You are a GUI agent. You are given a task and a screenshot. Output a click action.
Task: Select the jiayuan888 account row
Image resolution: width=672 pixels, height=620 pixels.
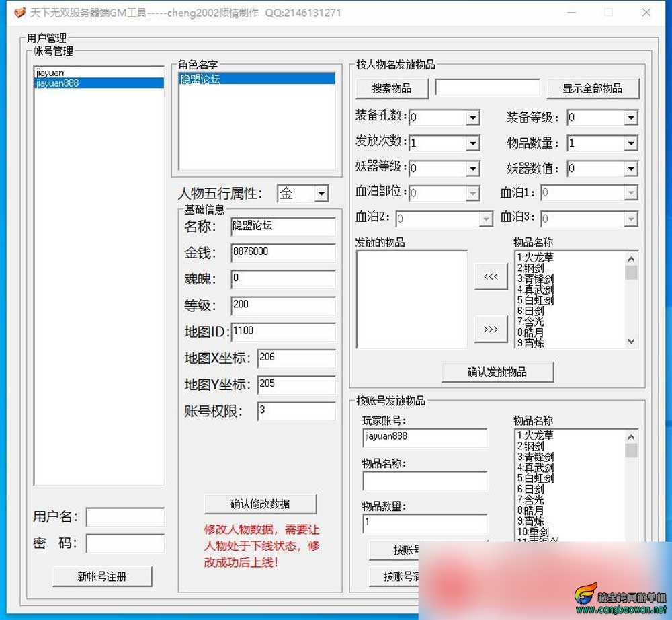(99, 83)
